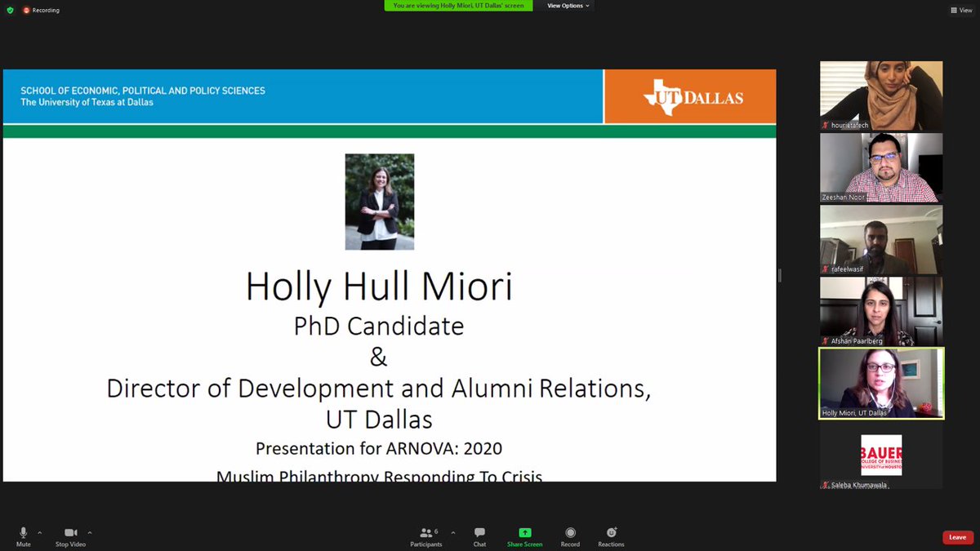Mute the microphone
Image resolution: width=980 pixels, height=551 pixels.
point(23,536)
